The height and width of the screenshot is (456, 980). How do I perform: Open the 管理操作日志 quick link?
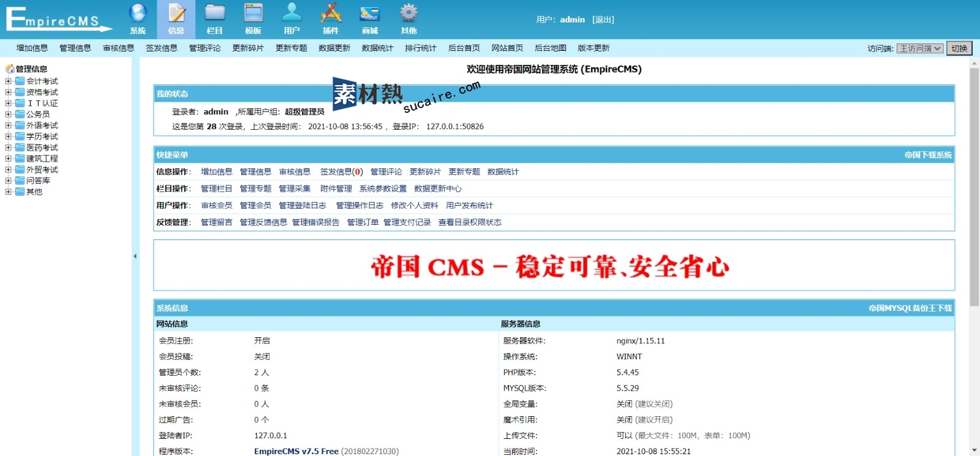click(360, 205)
